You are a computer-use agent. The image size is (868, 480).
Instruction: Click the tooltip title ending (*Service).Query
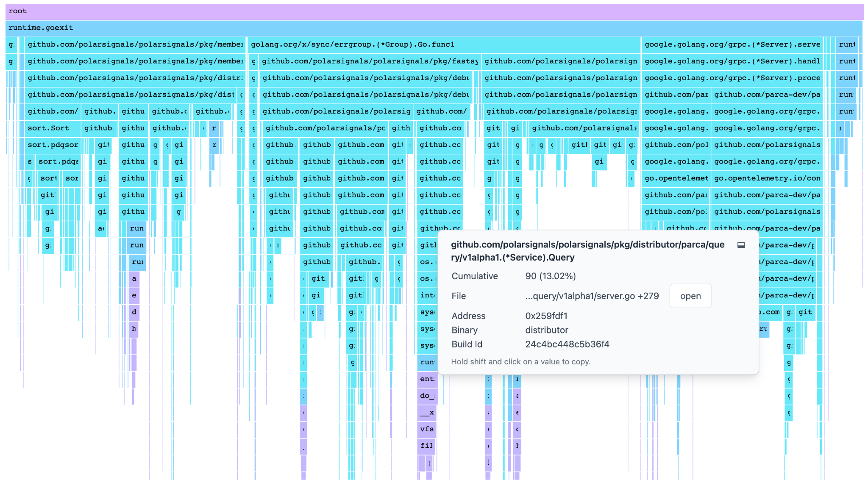(587, 251)
